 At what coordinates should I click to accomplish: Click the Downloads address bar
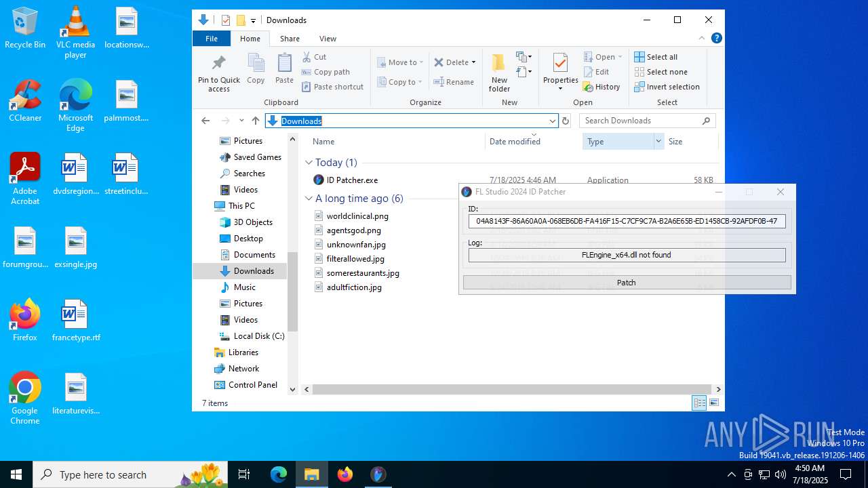pos(411,121)
